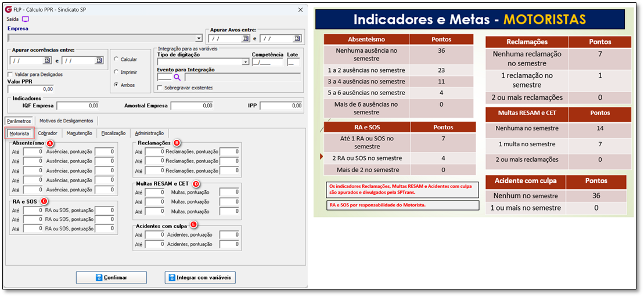The width and height of the screenshot is (644, 297).
Task: Toggle Sobregravar existentes checkbox
Action: pos(161,88)
